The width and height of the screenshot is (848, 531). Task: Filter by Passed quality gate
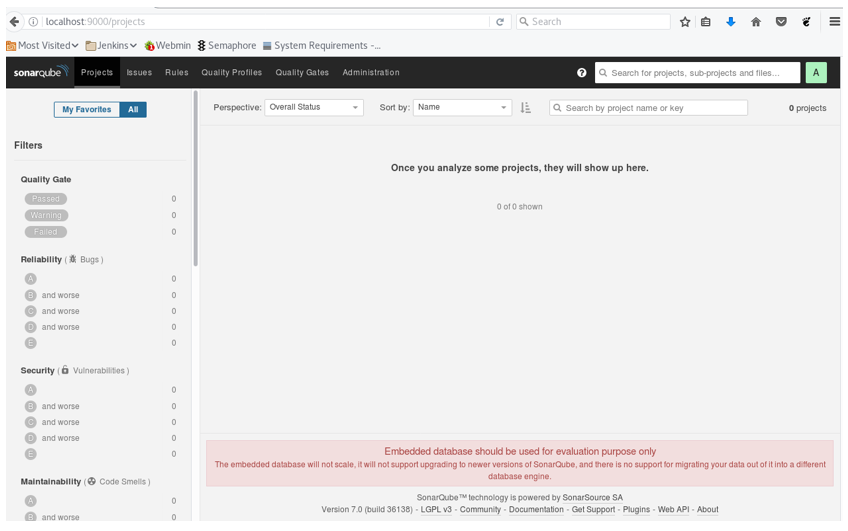[x=45, y=199]
